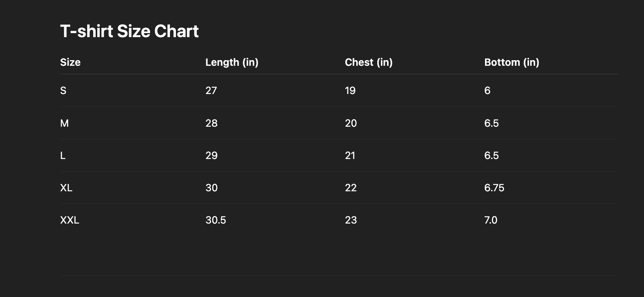Click the XXL size row label

tap(69, 220)
